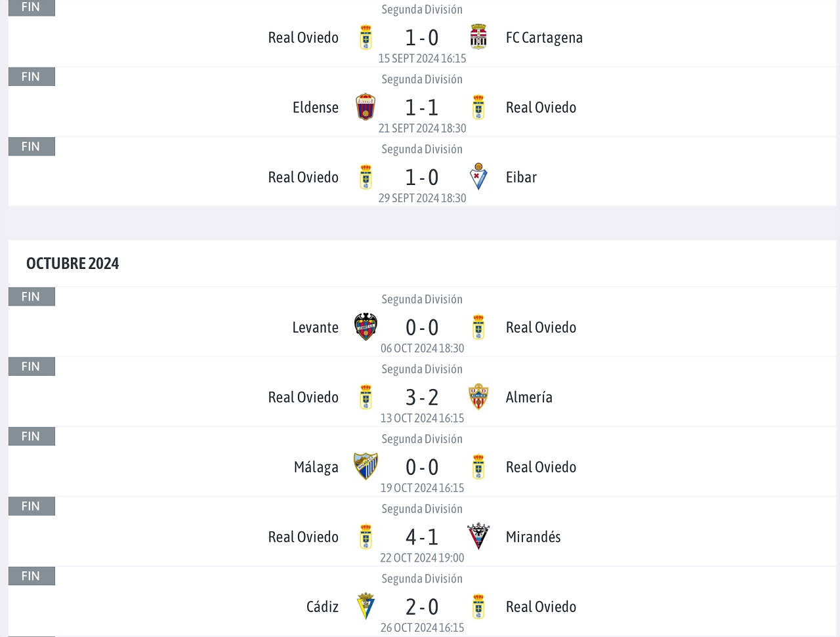The width and height of the screenshot is (840, 637).
Task: Click the Mirandés team name
Action: (x=533, y=537)
